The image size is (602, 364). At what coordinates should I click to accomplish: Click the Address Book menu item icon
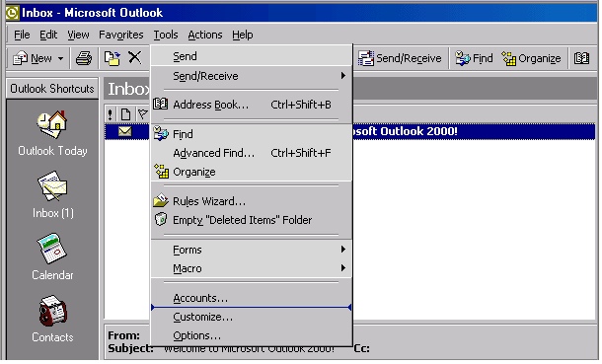tap(161, 104)
